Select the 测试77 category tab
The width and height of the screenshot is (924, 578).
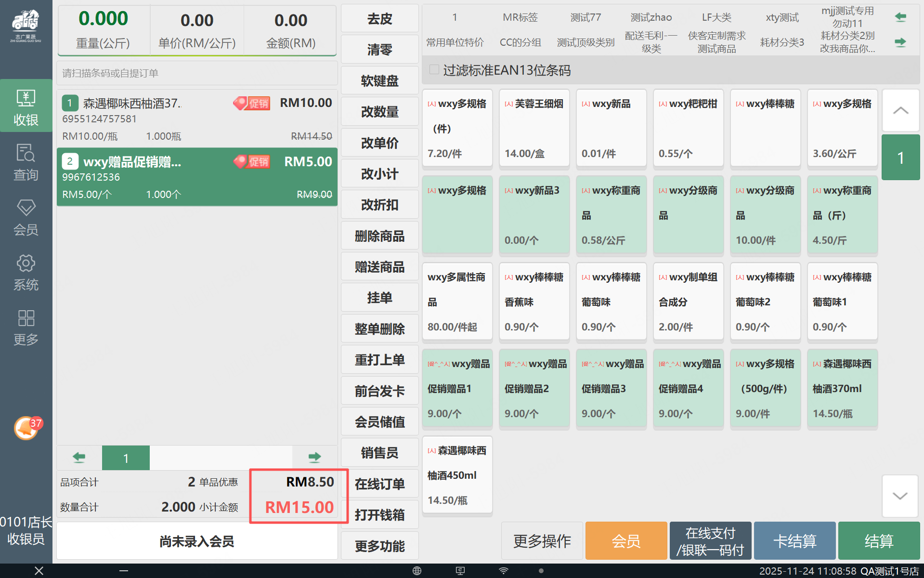click(586, 17)
